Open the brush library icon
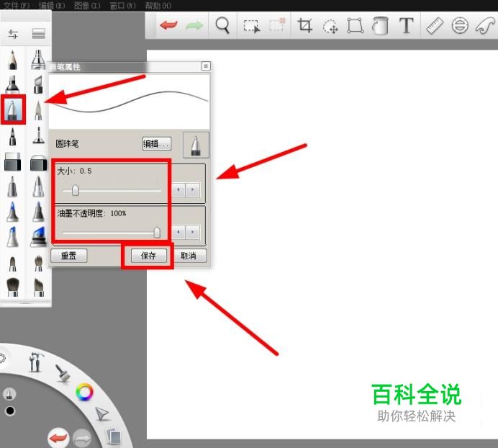 38,33
